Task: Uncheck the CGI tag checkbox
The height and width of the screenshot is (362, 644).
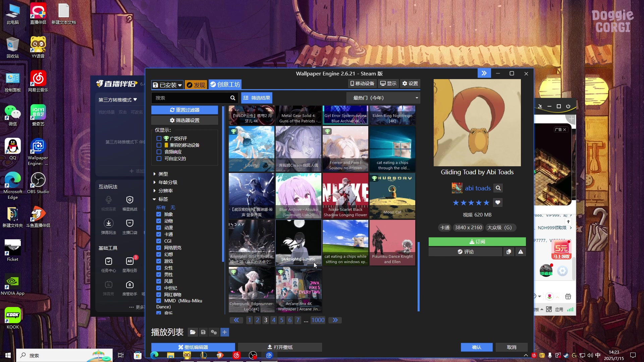Action: point(159,241)
